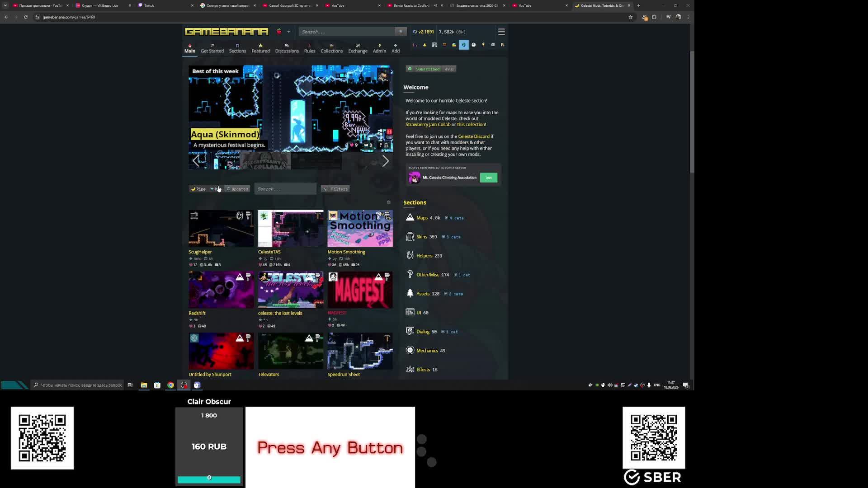Open the mail envelope icon
This screenshot has width=868, height=488.
493,45
